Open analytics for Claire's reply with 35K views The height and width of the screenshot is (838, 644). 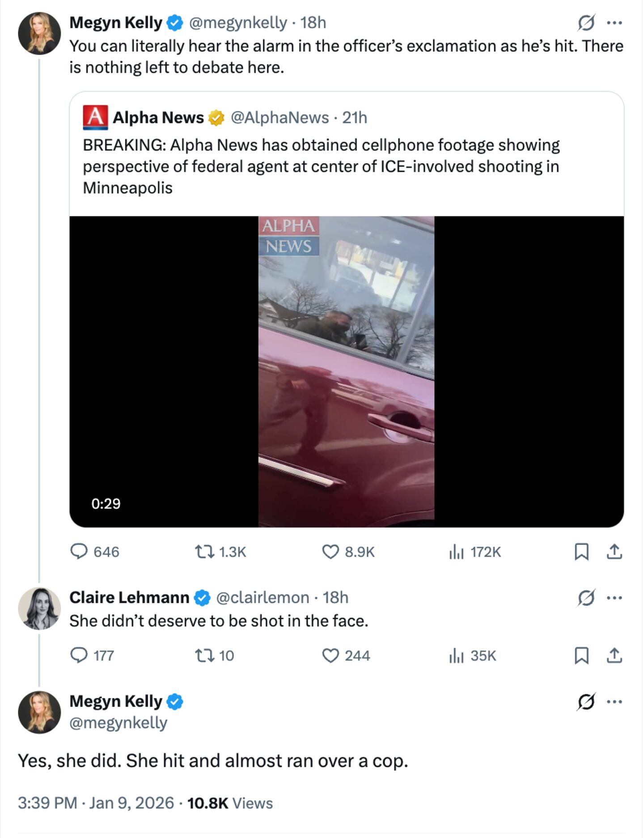[456, 656]
